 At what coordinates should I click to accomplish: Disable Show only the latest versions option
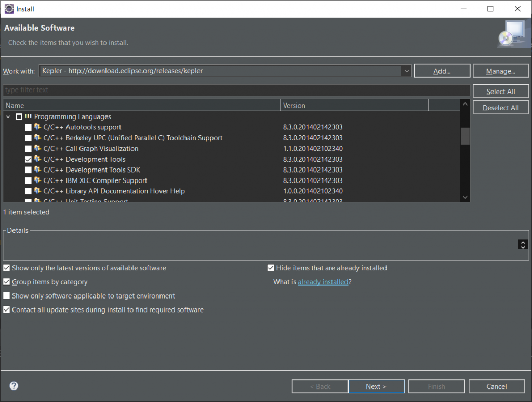pos(6,268)
